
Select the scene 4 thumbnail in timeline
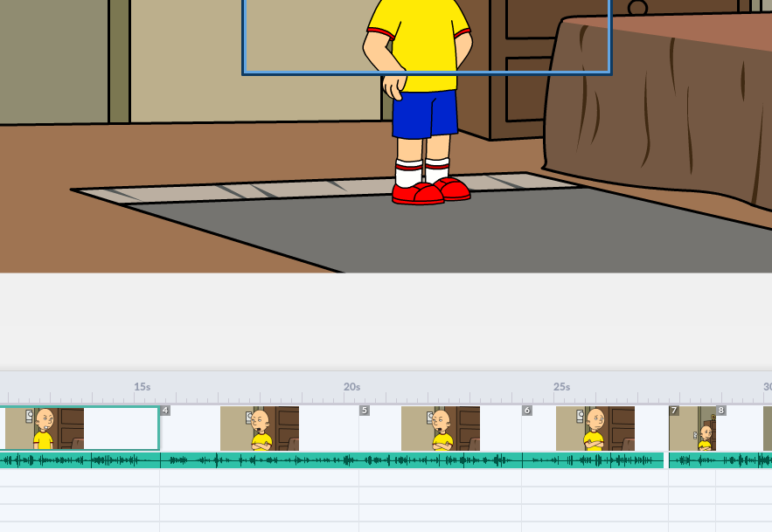[260, 428]
